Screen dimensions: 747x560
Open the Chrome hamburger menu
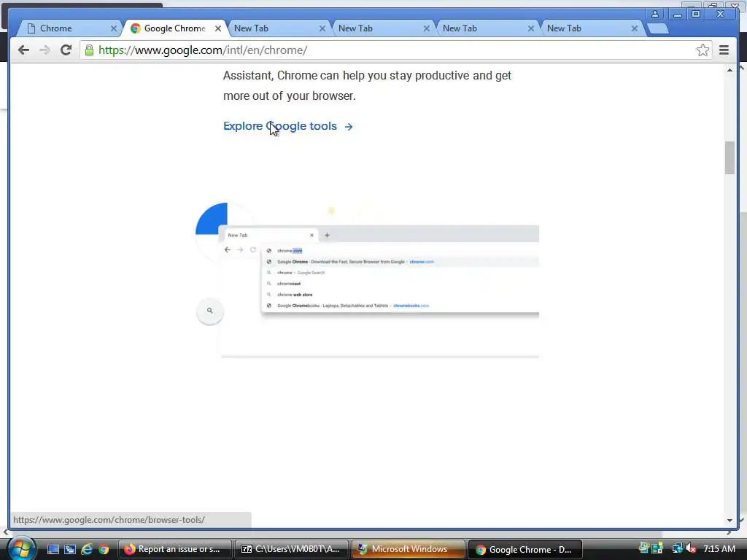pos(724,50)
